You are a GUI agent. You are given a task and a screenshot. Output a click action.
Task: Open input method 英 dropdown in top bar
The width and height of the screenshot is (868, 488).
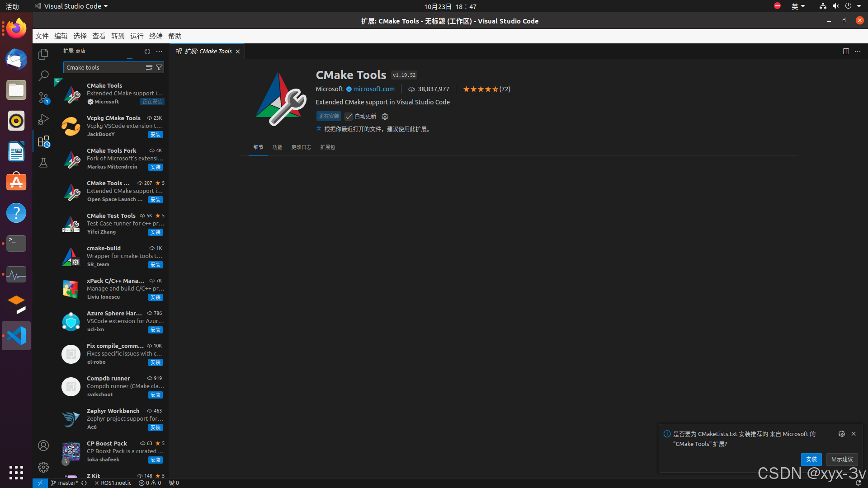tap(798, 6)
